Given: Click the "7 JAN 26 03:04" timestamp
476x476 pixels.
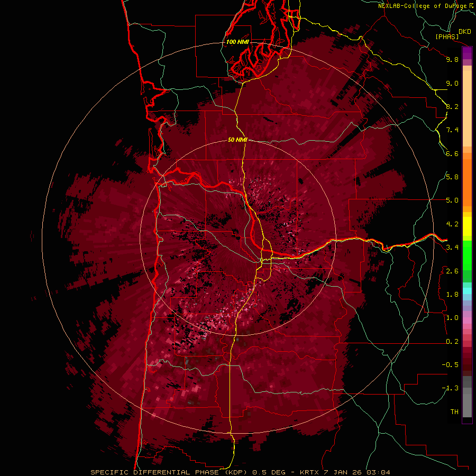Looking at the screenshot, I should point(358,472).
